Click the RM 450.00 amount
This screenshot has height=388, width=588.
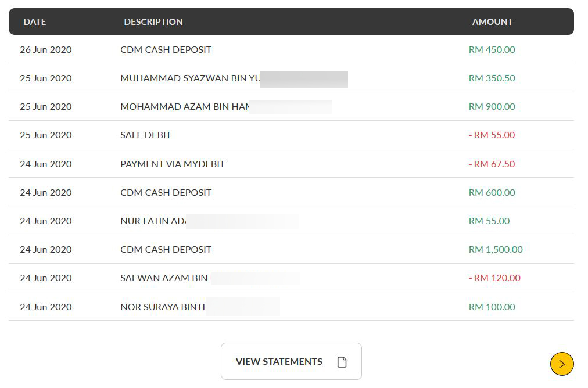492,49
